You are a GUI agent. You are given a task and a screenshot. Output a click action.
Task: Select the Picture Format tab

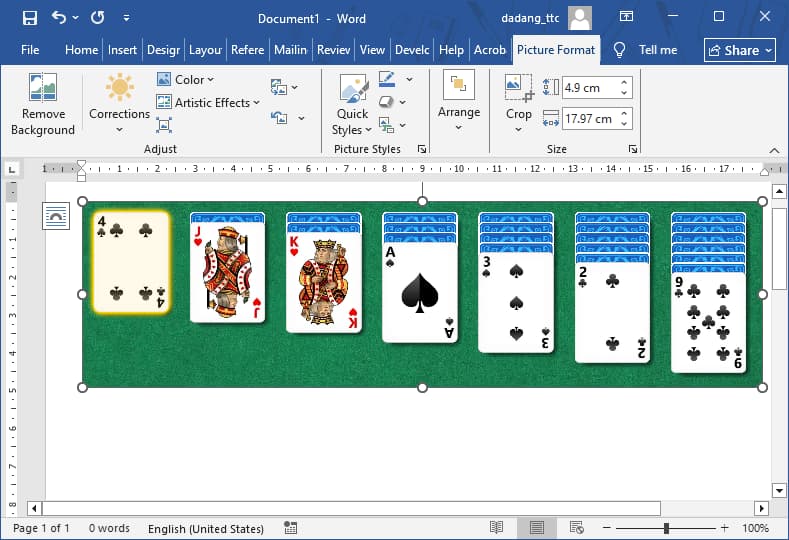pos(556,50)
